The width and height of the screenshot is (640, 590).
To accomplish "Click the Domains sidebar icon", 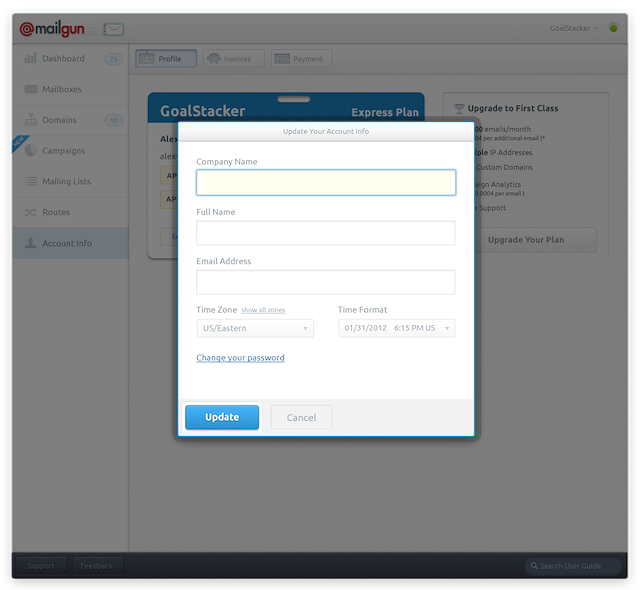I will (31, 120).
